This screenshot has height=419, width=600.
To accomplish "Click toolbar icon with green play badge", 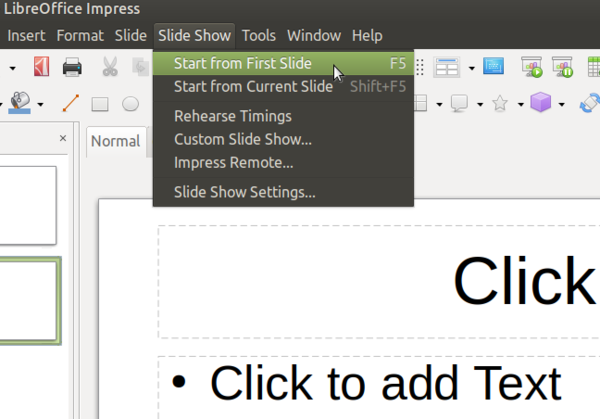I will pos(532,67).
